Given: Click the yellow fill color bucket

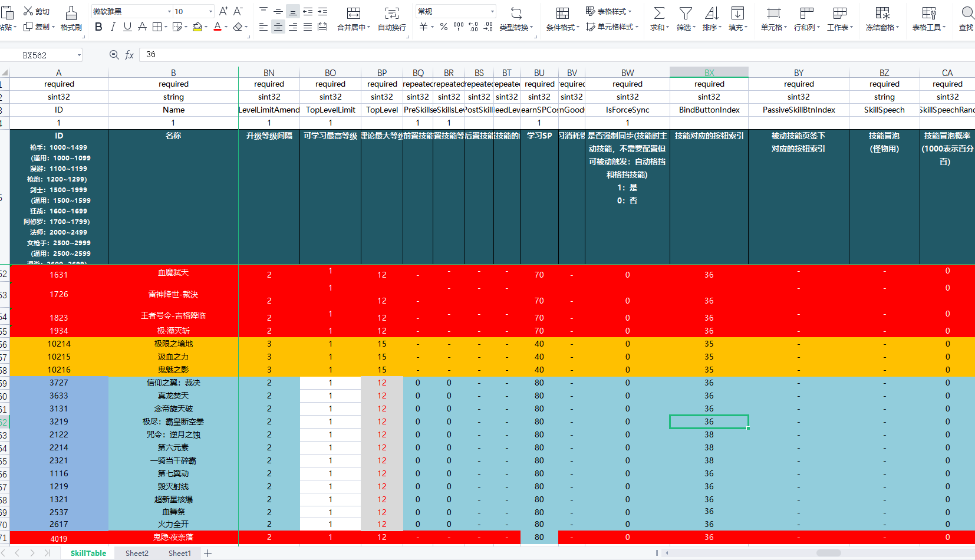Looking at the screenshot, I should 197,27.
